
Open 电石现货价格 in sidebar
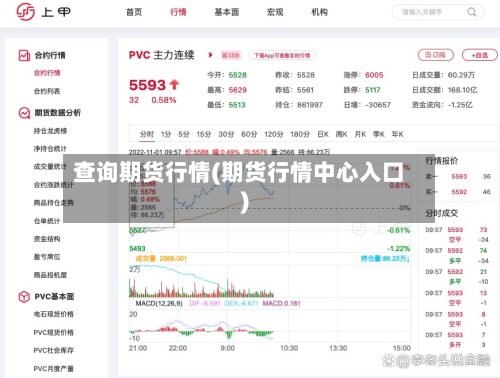click(x=54, y=314)
